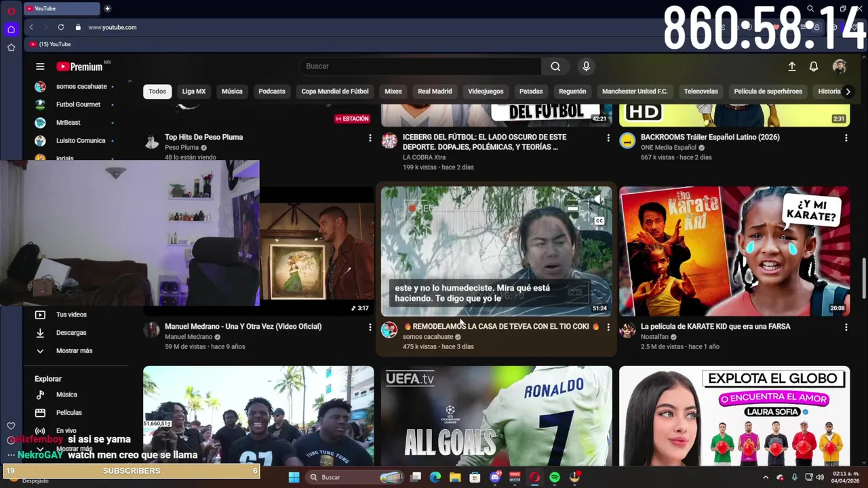Click the YouTube search input field
The height and width of the screenshot is (488, 868).
click(x=420, y=66)
